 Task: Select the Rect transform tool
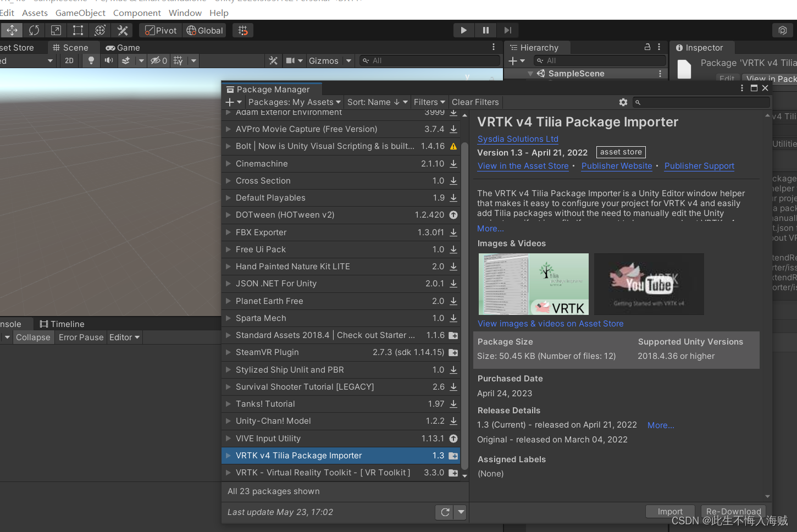coord(78,30)
